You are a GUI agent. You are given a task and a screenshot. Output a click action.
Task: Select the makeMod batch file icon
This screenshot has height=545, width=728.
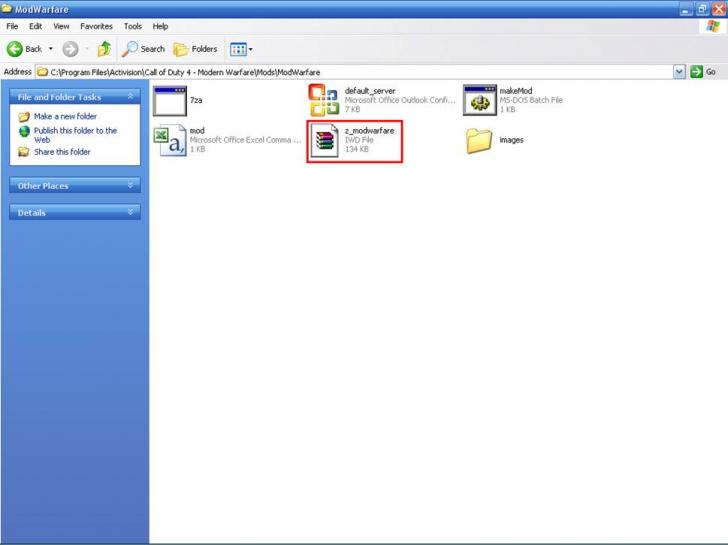[480, 100]
